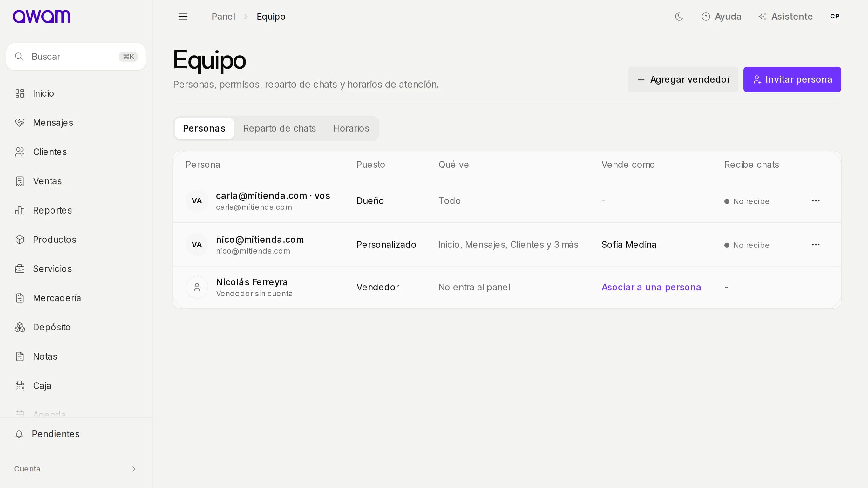
Task: Toggle the sidebar hamburger menu
Action: pos(183,17)
